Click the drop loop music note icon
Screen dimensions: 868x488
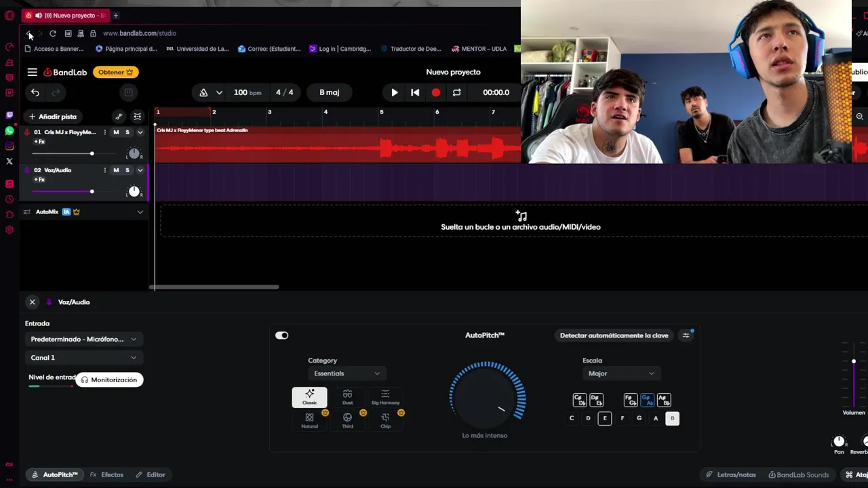[521, 216]
